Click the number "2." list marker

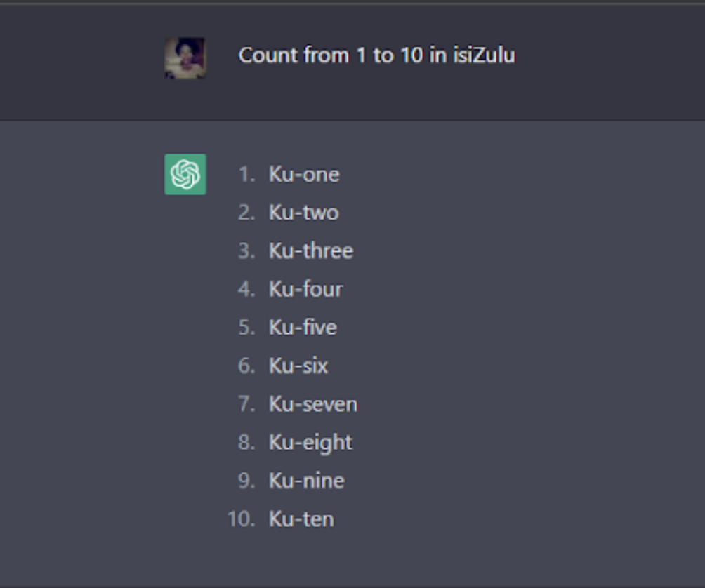pos(246,213)
